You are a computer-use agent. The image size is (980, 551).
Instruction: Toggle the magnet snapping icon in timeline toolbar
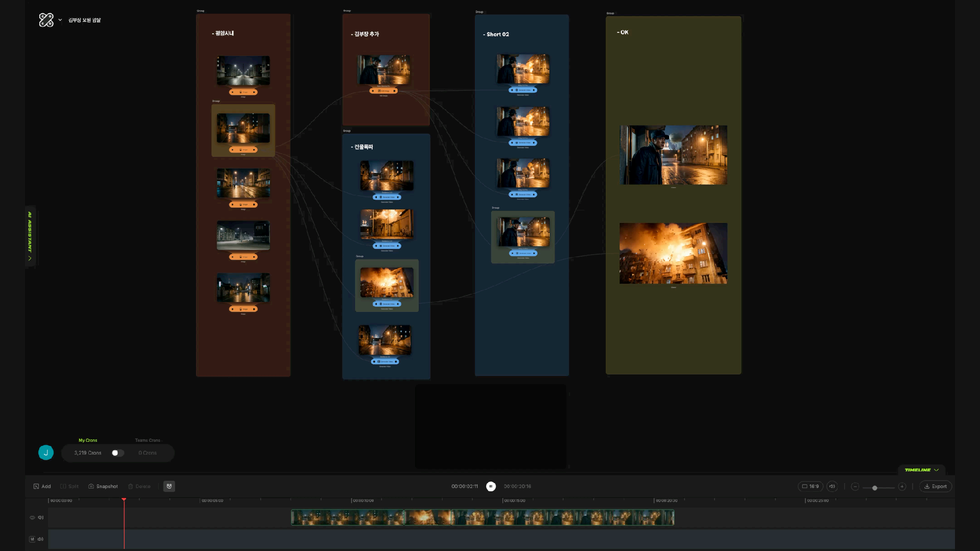(x=169, y=486)
